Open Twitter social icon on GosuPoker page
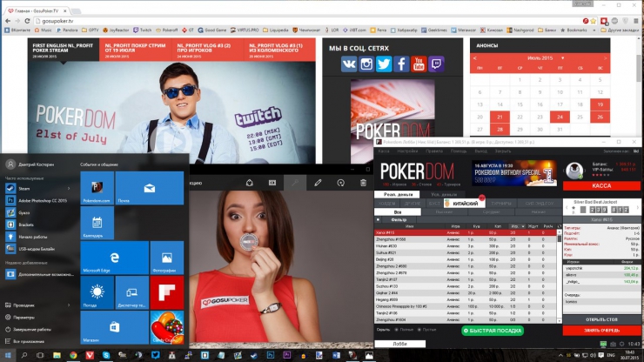 click(384, 64)
